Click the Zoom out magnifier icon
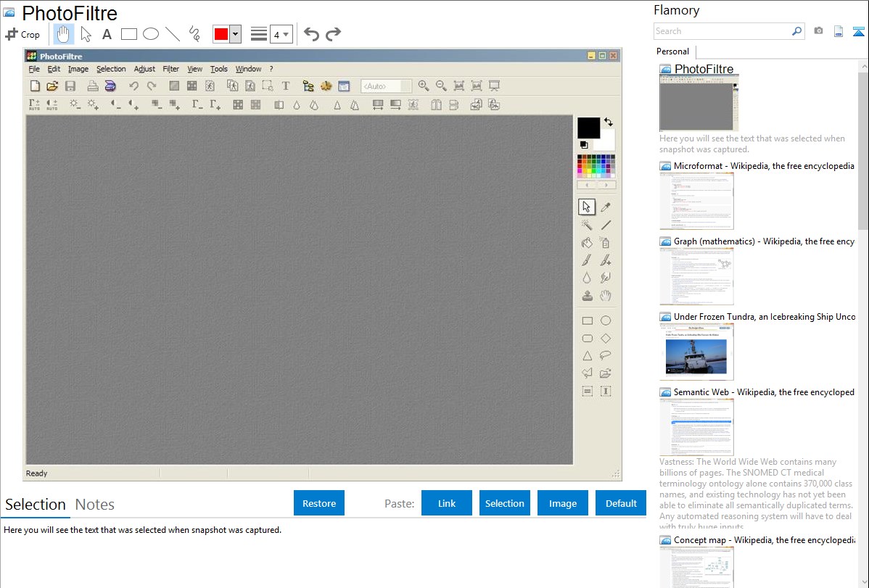This screenshot has width=869, height=588. pyautogui.click(x=441, y=86)
